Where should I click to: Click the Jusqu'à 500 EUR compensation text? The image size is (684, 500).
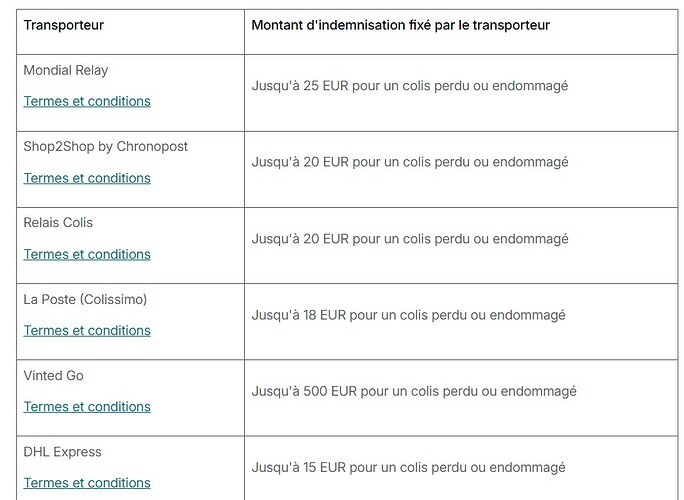414,391
